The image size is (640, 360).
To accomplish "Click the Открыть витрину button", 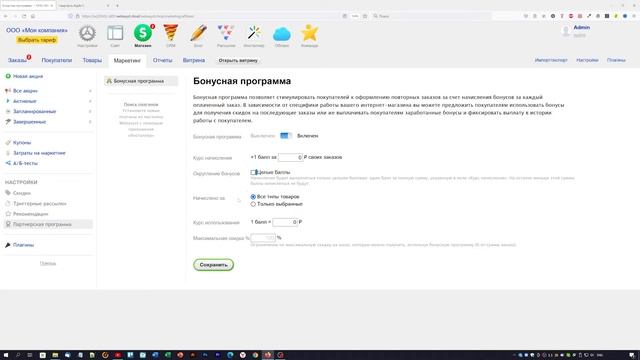I will point(238,60).
